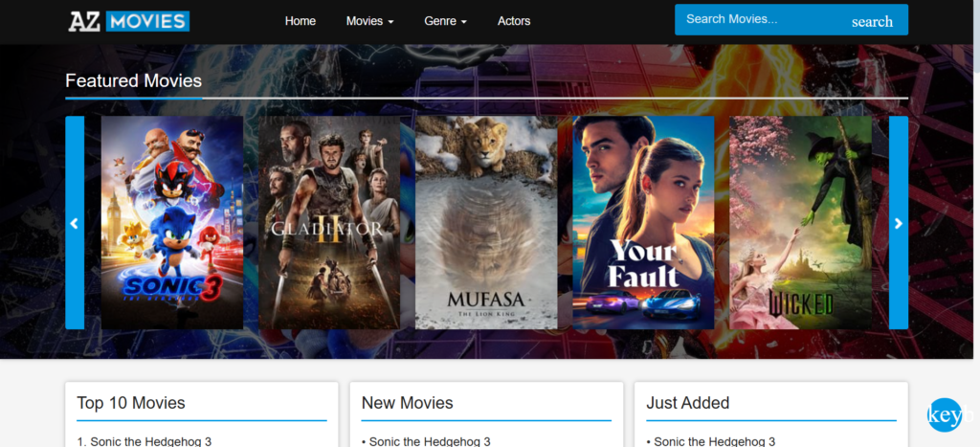Click the Top 10 Movies heading

(131, 403)
